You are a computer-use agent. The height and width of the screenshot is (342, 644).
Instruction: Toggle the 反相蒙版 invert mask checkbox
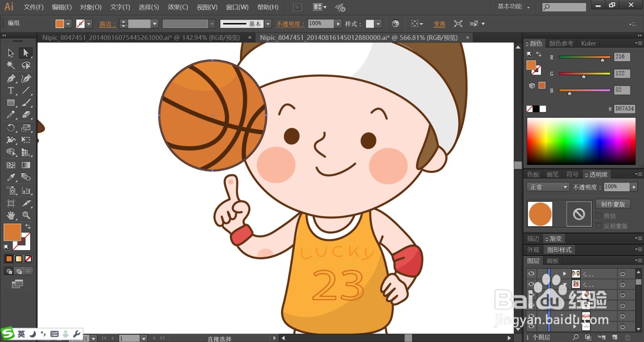coord(599,226)
